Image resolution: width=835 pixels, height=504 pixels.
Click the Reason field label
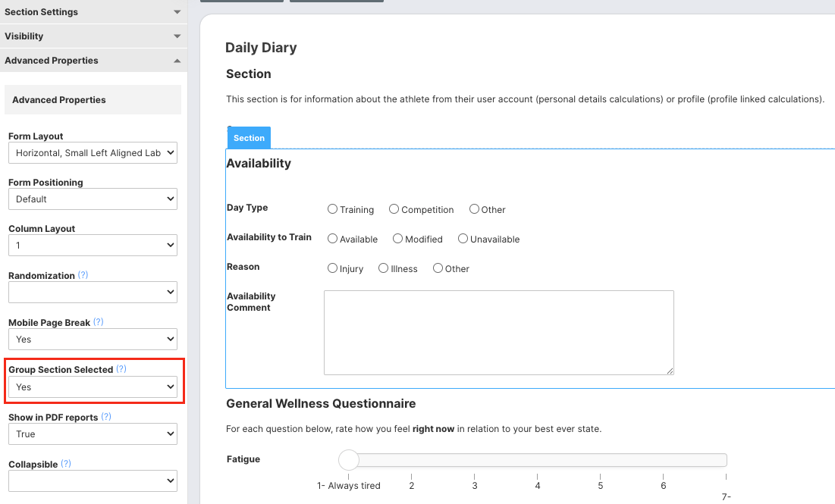[x=243, y=267]
